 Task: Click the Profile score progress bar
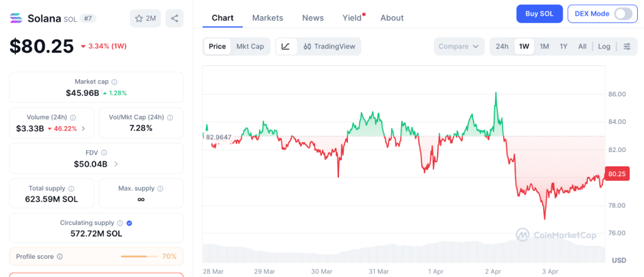click(x=138, y=256)
